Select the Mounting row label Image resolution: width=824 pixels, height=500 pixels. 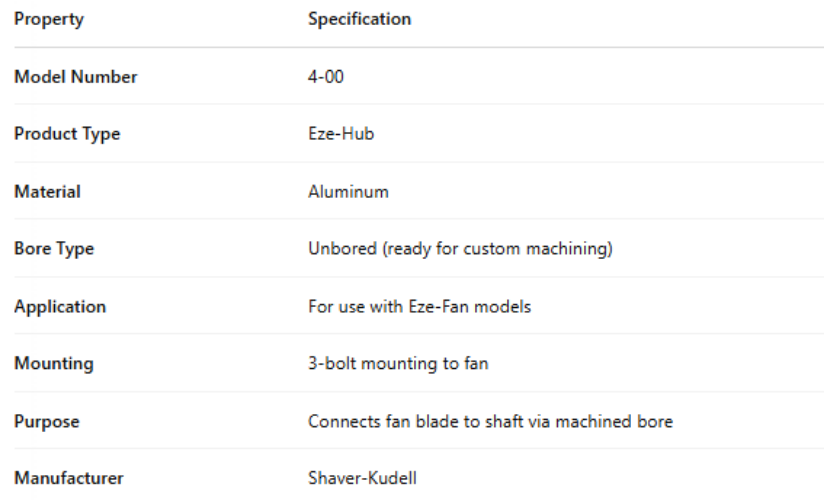click(53, 364)
